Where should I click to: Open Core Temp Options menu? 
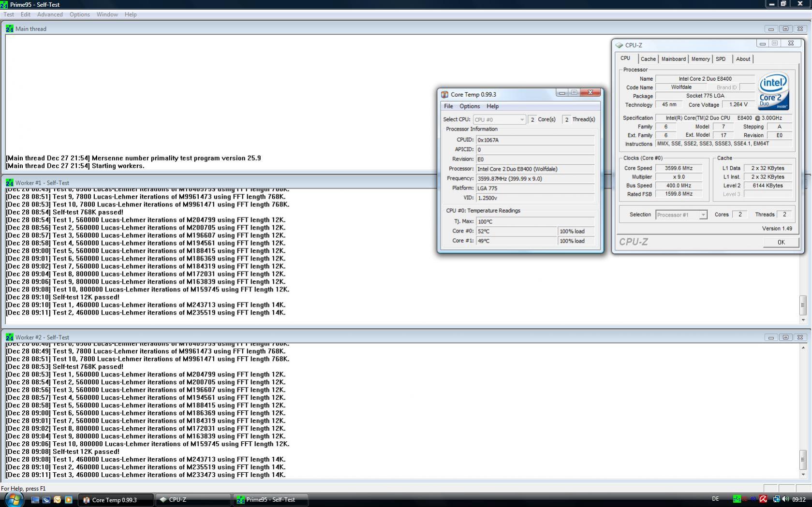(x=470, y=106)
